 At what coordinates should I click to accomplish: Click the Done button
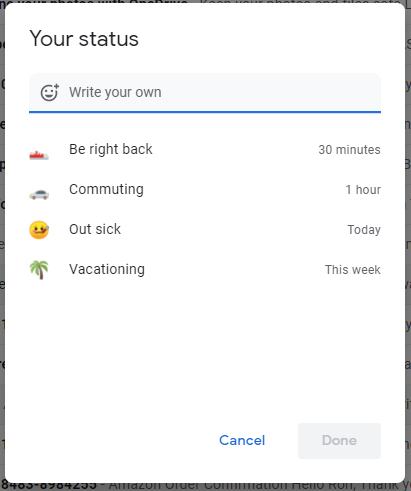pyautogui.click(x=339, y=441)
